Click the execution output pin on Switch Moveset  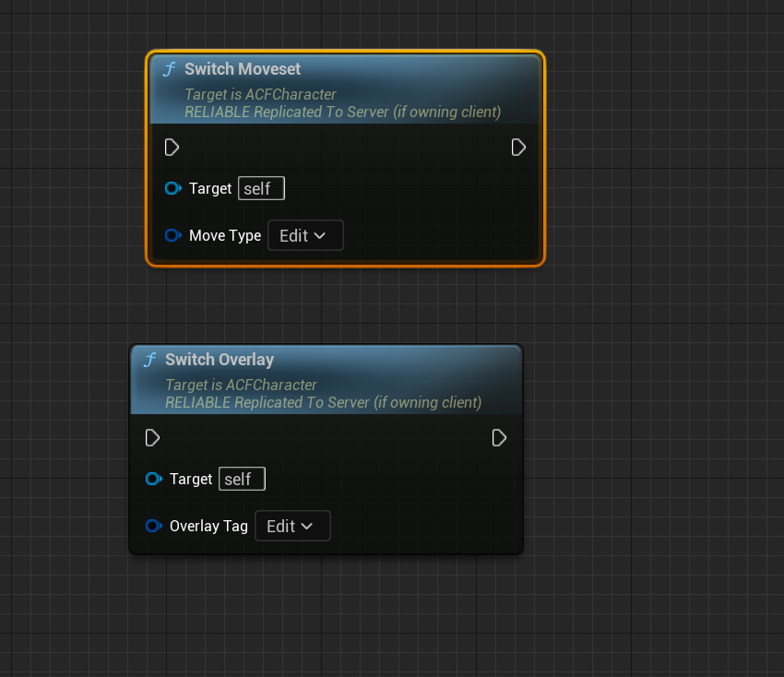(x=518, y=147)
